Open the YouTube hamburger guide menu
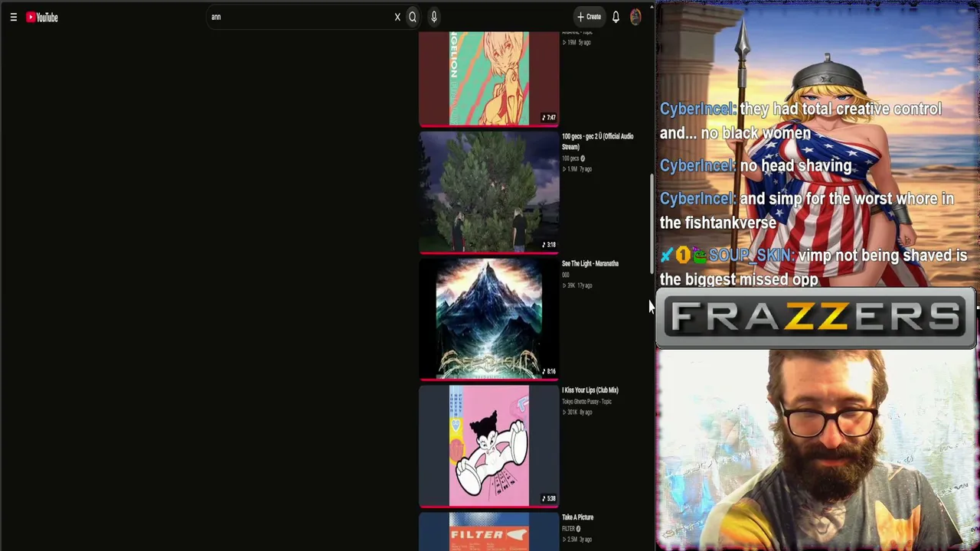 [x=13, y=17]
